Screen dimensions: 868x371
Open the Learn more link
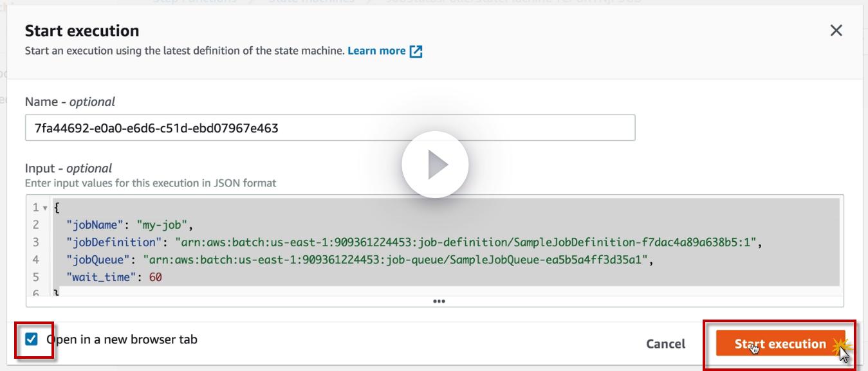376,51
